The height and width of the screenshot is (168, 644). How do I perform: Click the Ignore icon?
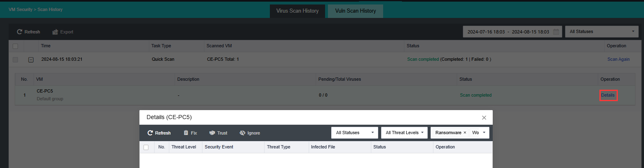(242, 133)
